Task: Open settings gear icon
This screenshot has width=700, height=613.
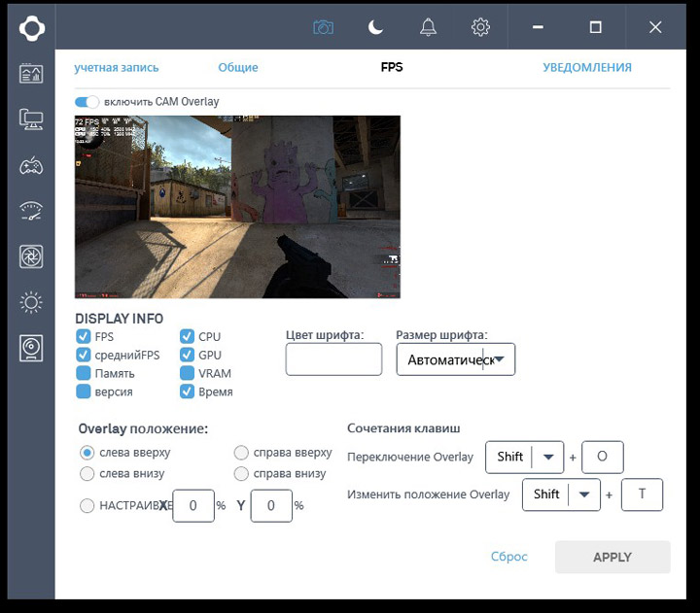Action: pos(480,27)
